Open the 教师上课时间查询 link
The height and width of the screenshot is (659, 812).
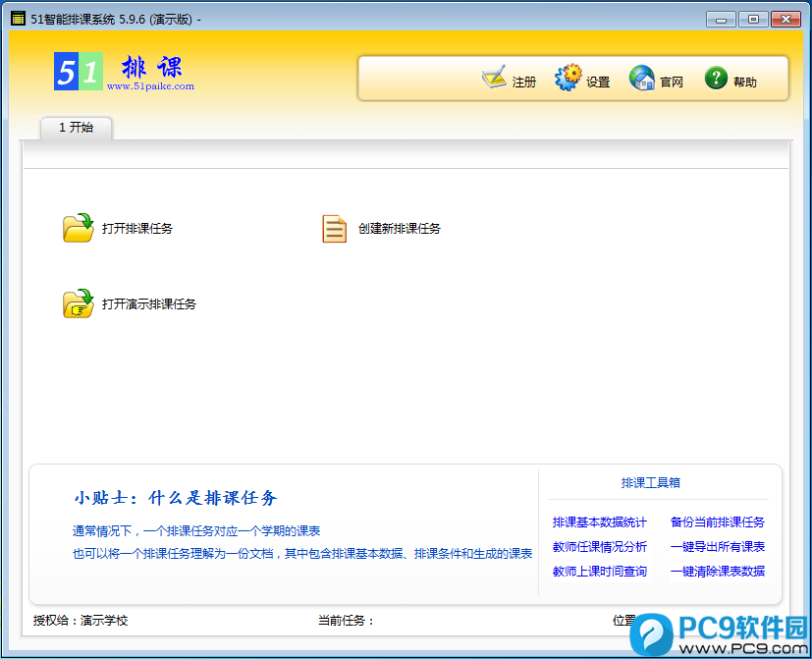(600, 571)
